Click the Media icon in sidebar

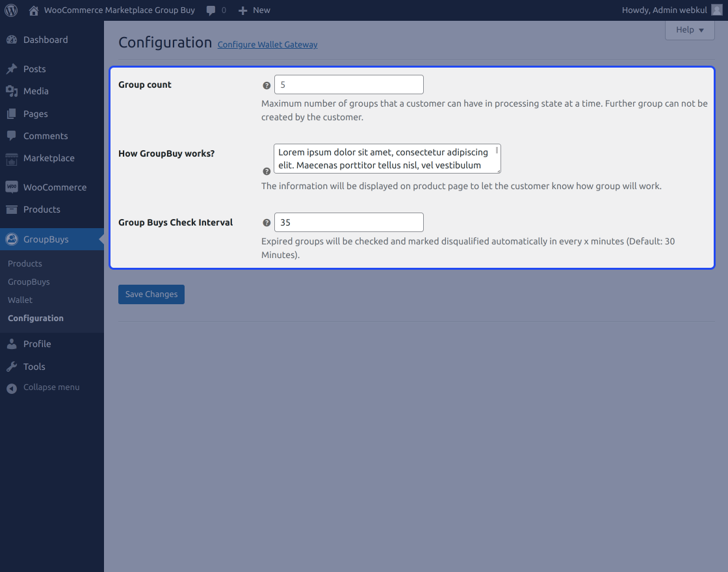[x=12, y=92]
